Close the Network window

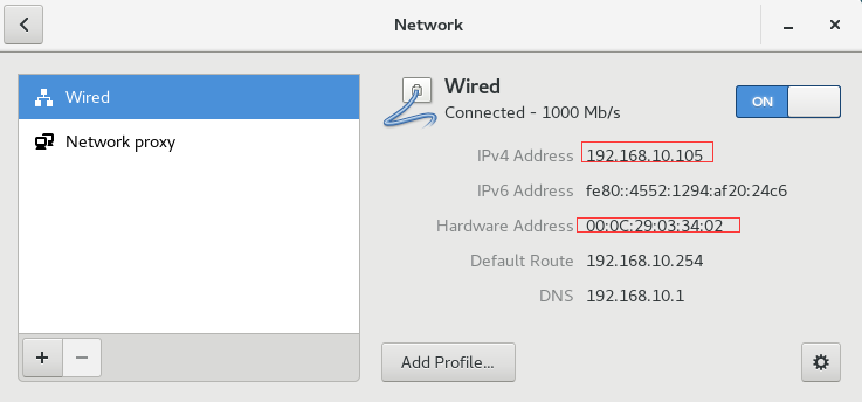tap(834, 25)
